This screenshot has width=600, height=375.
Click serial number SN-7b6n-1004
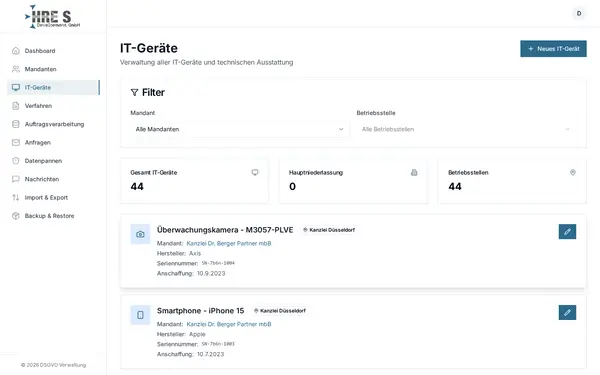(x=218, y=263)
